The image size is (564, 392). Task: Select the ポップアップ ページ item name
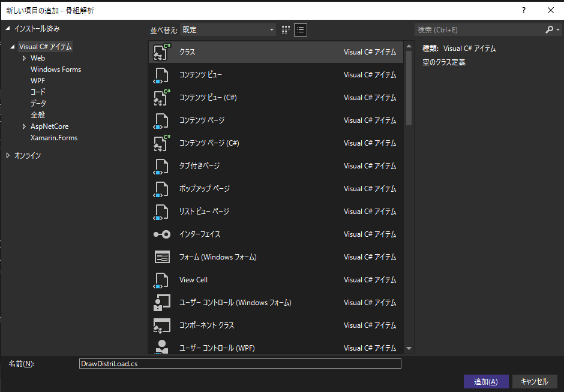(x=205, y=189)
